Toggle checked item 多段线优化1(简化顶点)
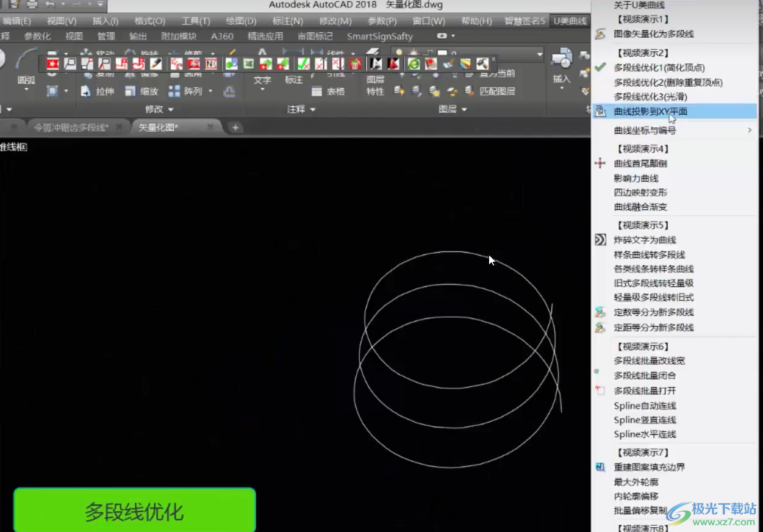Image resolution: width=763 pixels, height=532 pixels. click(x=659, y=68)
